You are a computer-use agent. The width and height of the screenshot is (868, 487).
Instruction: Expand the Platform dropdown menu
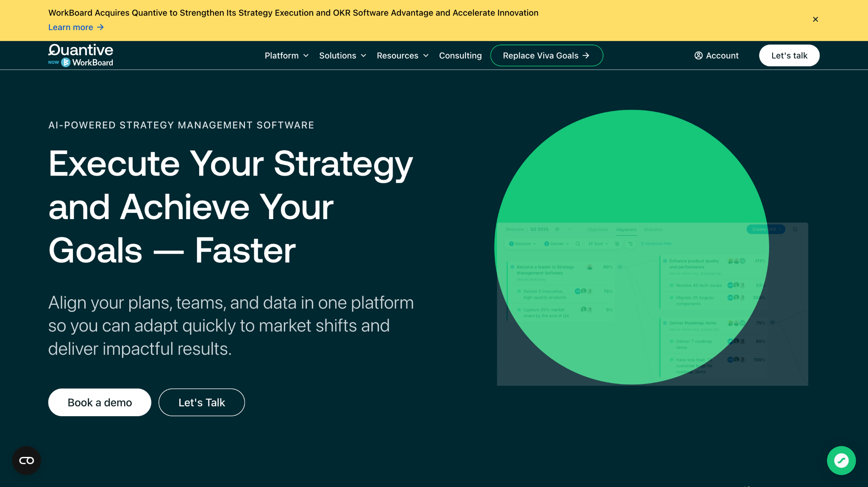click(287, 56)
